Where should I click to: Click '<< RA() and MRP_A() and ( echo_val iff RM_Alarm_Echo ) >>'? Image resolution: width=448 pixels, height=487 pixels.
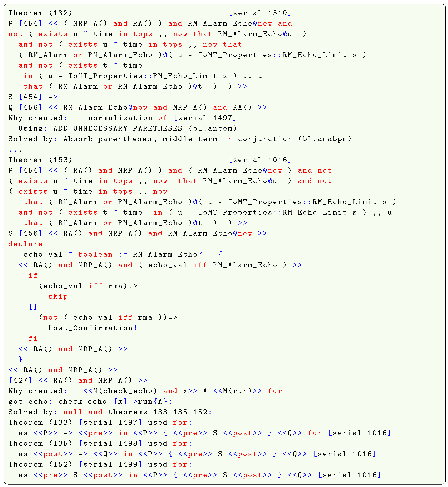[160, 265]
